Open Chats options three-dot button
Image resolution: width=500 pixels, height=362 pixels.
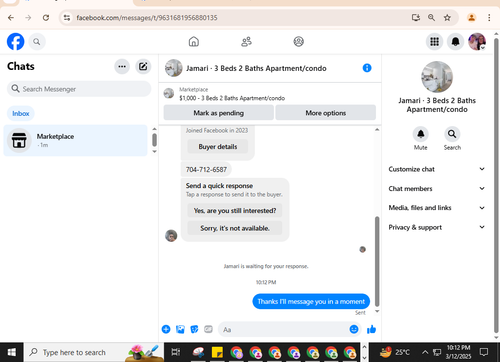(122, 66)
